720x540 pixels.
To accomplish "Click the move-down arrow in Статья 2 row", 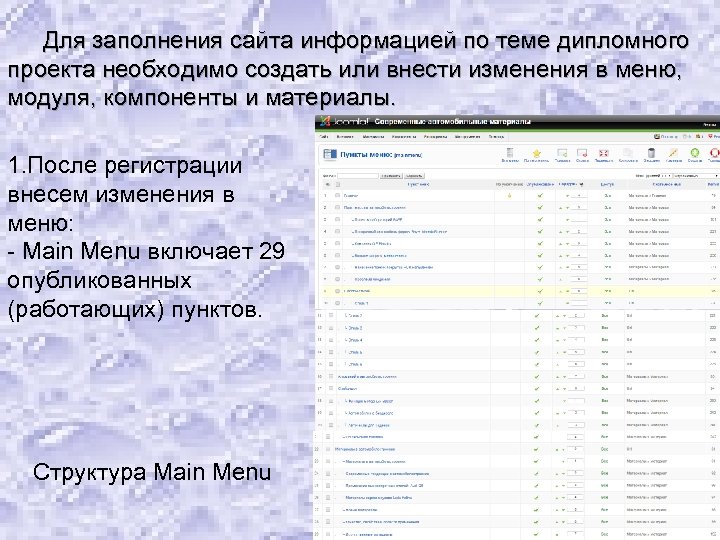I will pos(564,316).
